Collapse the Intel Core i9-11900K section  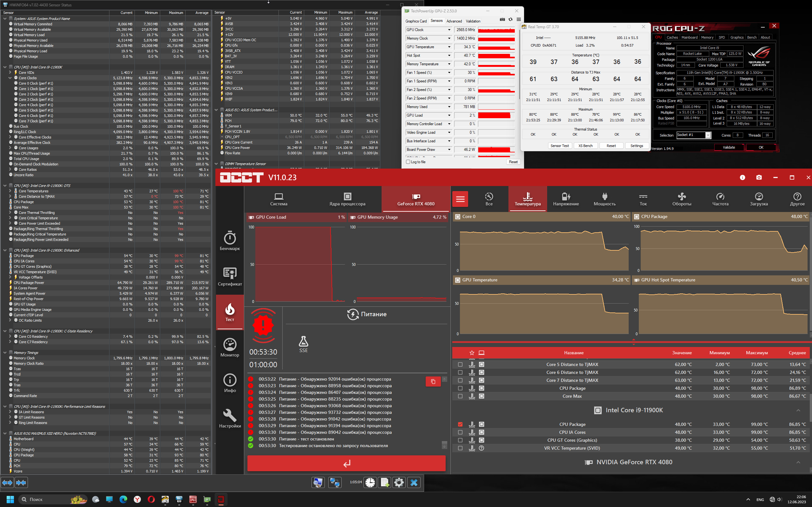798,410
